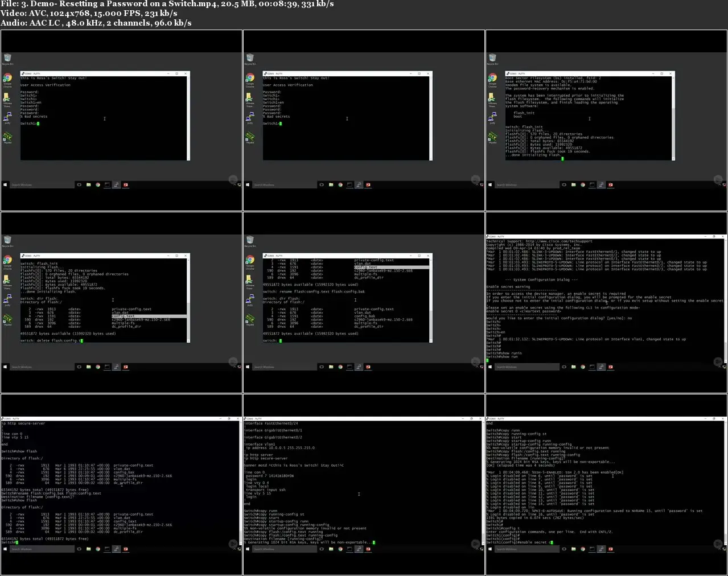Click taskbar Chrome icon in flash_init frame

click(583, 184)
